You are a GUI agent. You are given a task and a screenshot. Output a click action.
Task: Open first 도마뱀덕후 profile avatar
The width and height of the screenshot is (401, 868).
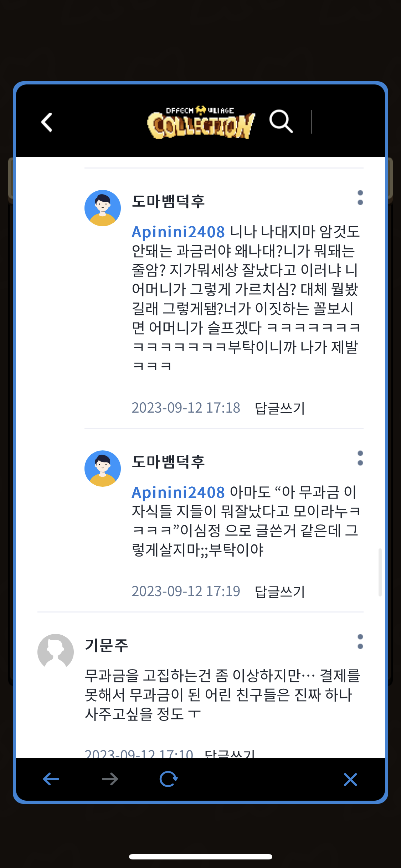coord(103,208)
